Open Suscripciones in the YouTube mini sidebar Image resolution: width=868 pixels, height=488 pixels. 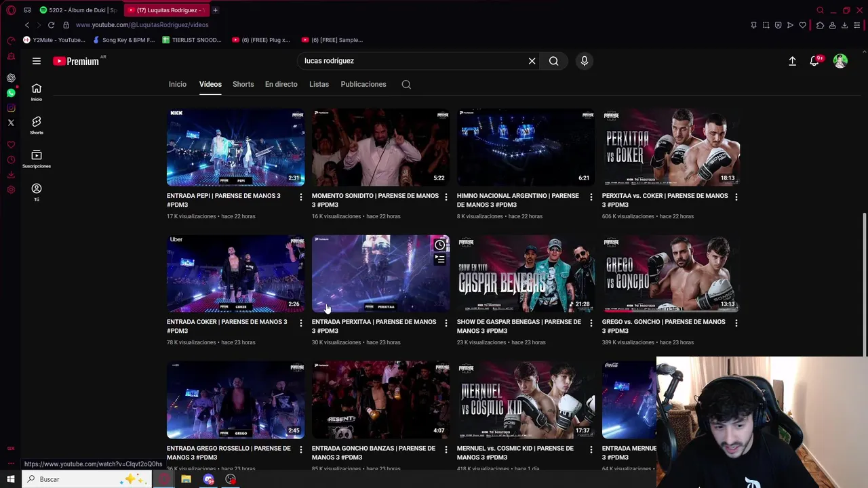(x=37, y=159)
